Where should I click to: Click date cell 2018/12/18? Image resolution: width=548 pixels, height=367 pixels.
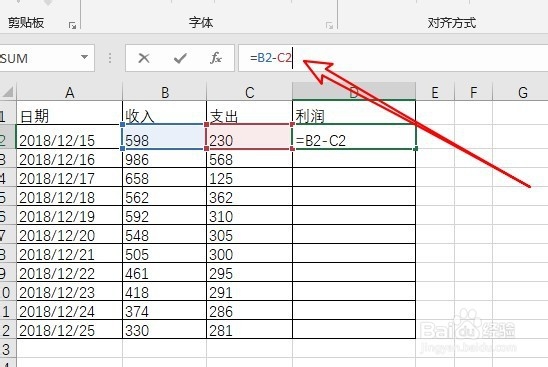(70, 196)
